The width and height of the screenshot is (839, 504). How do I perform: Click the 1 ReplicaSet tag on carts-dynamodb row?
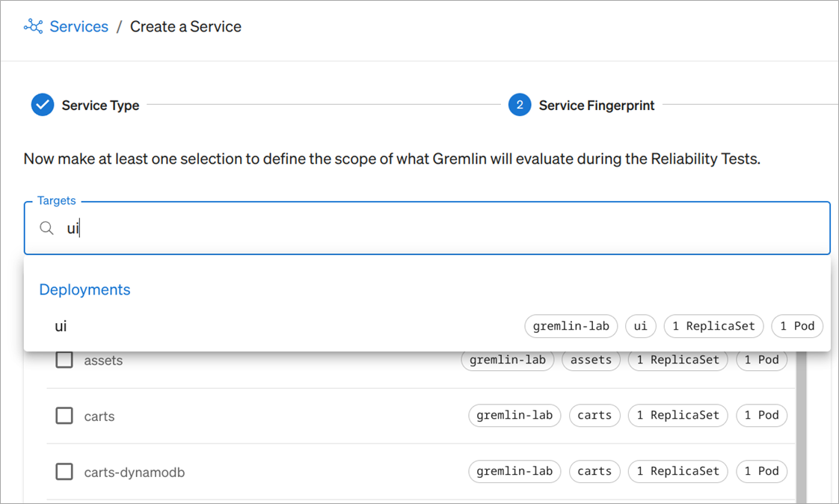(677, 471)
